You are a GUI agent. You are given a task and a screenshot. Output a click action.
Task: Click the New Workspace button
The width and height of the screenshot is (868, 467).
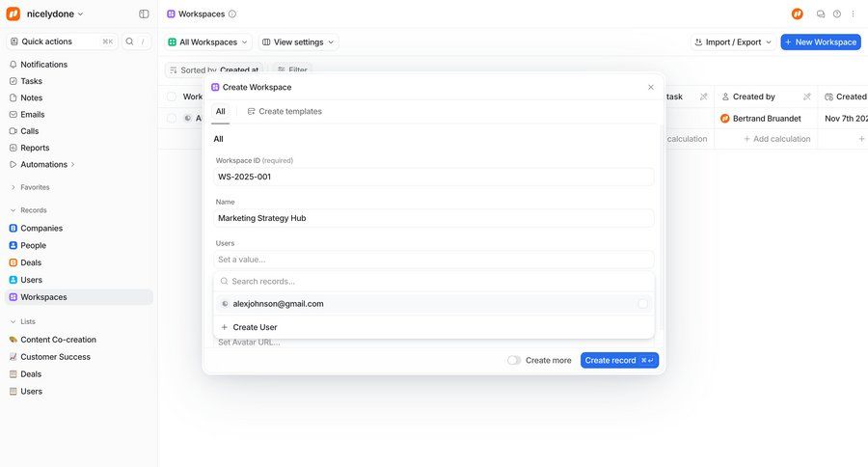click(x=821, y=42)
